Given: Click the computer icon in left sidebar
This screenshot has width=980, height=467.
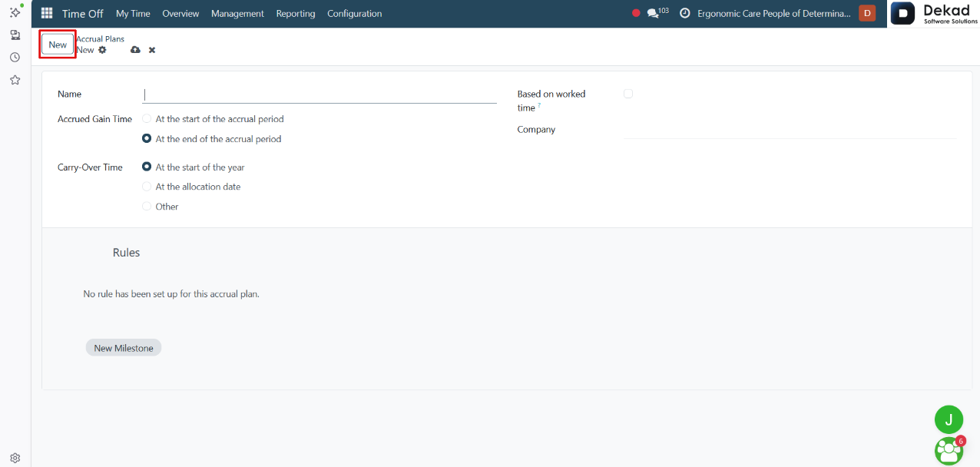Looking at the screenshot, I should [15, 35].
